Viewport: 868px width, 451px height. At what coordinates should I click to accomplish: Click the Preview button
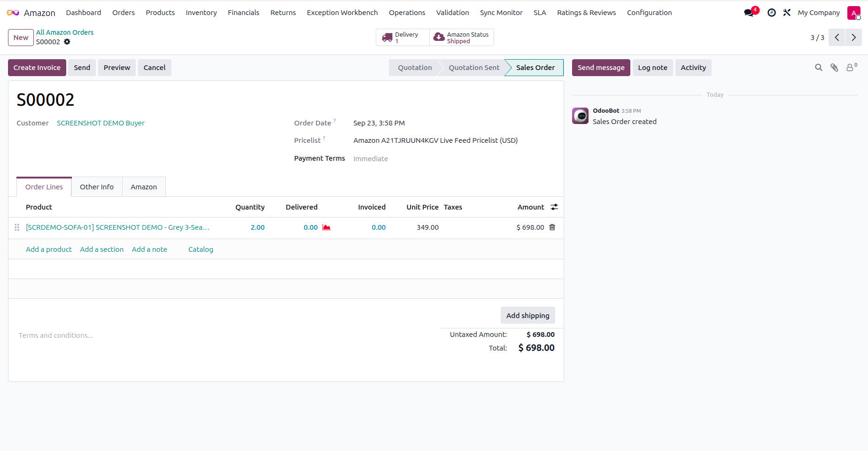(117, 68)
